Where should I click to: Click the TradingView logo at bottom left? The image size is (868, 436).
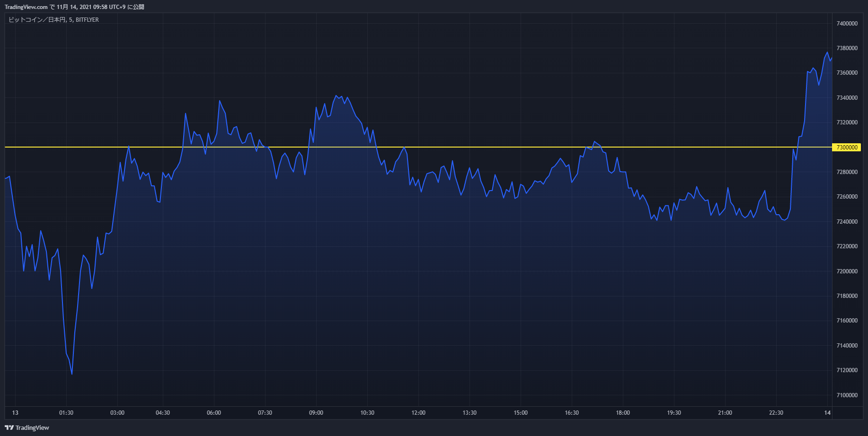click(27, 427)
